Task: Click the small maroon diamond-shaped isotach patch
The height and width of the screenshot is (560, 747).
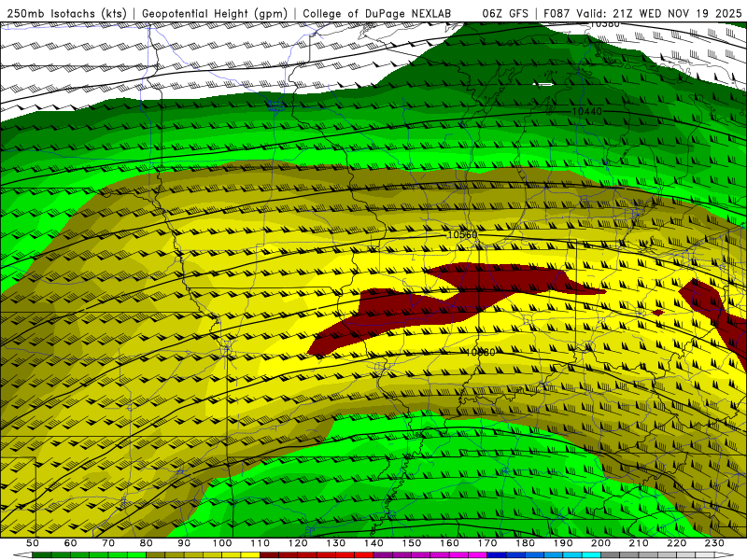Action: tap(657, 313)
